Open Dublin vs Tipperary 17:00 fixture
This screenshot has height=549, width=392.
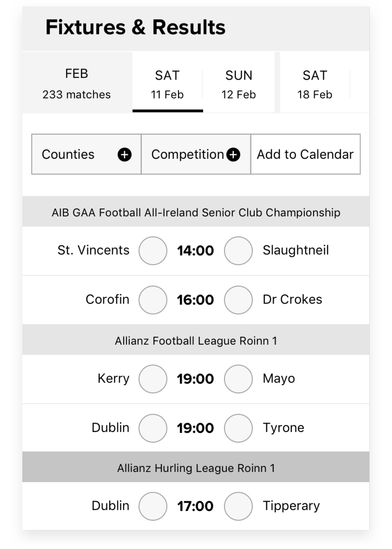(195, 506)
